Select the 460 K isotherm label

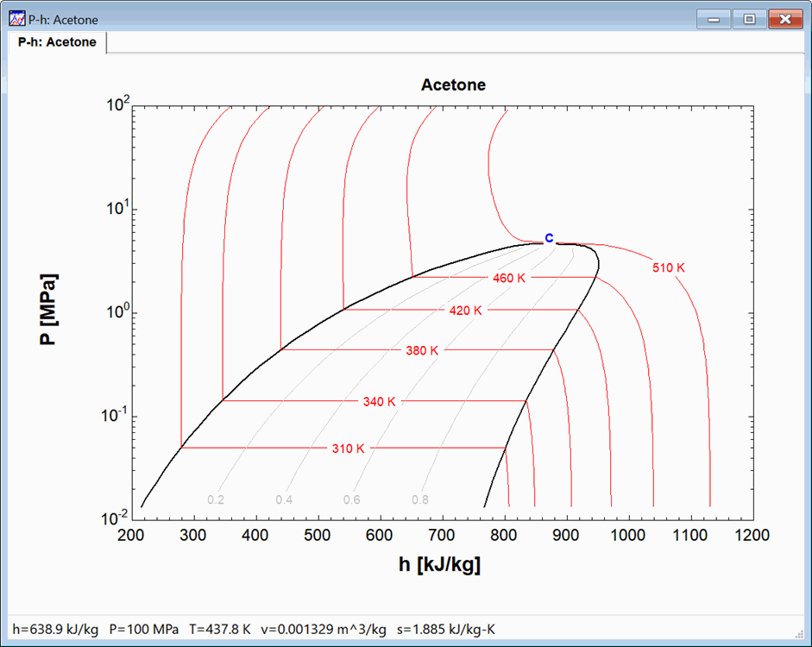[x=508, y=279]
